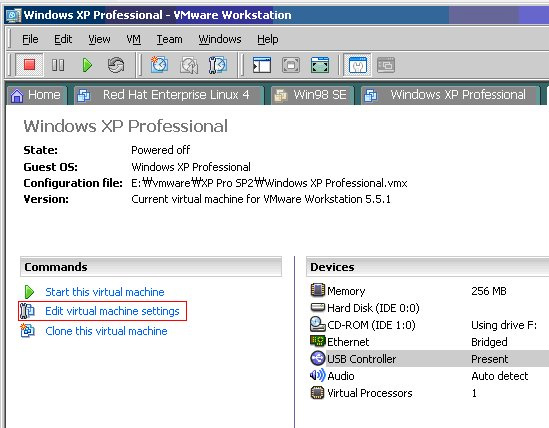Screen dimensions: 549x428
Task: Click the wrench icon beside Edit settings
Action: pos(27,311)
